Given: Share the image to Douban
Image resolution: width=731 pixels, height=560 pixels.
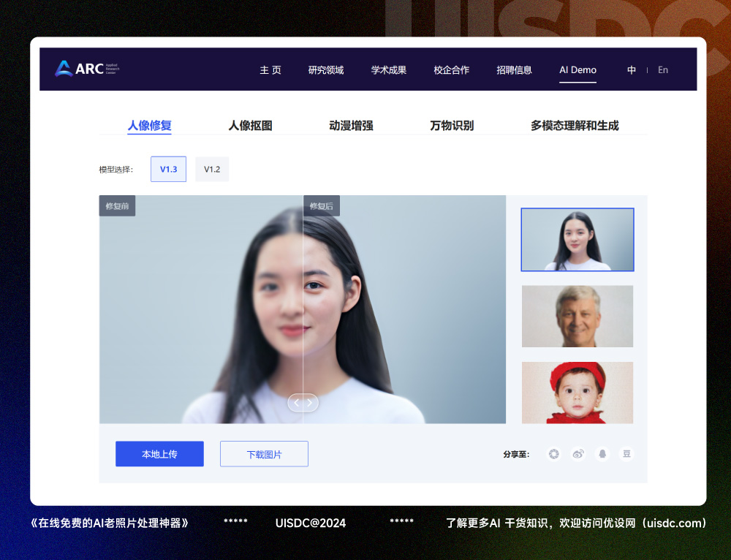Looking at the screenshot, I should click(x=626, y=454).
